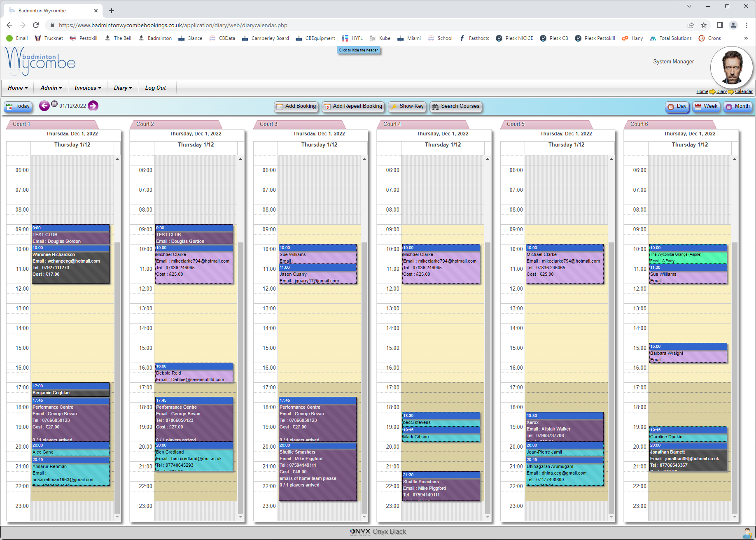The width and height of the screenshot is (756, 540).
Task: Go to previous day with purple left arrow
Action: click(x=44, y=106)
